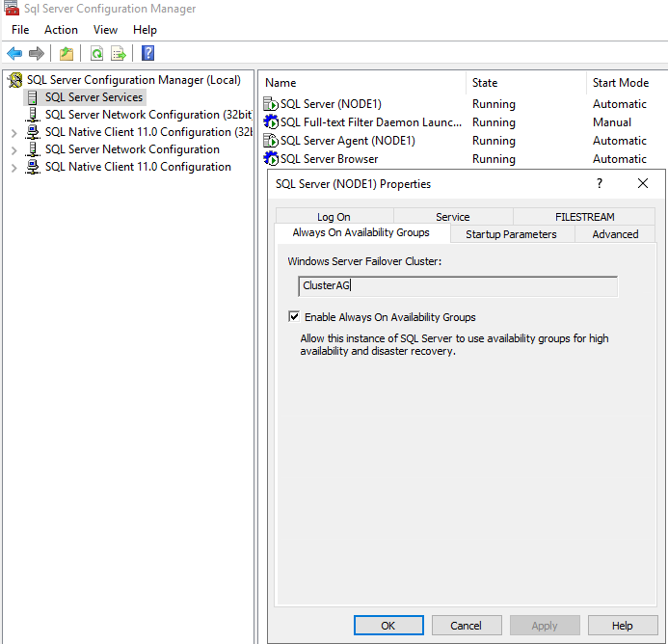Click the SQL Native Client 11.0 Configuration (32bit) icon
This screenshot has width=668, height=644.
tap(33, 132)
